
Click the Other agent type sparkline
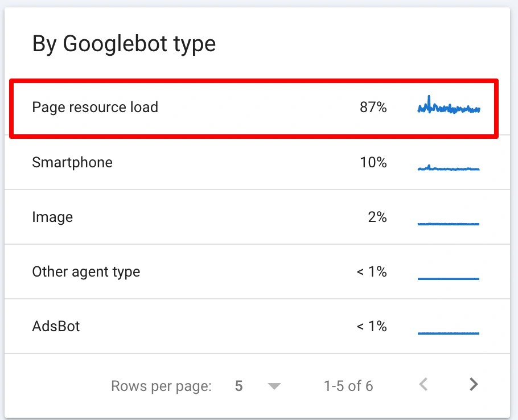point(449,278)
